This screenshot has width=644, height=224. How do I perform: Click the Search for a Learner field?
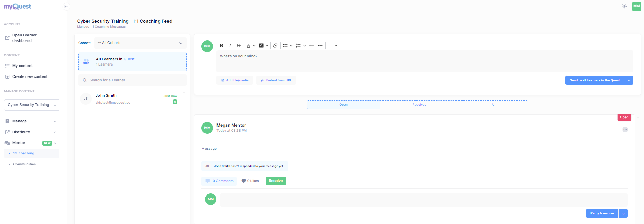coord(132,80)
